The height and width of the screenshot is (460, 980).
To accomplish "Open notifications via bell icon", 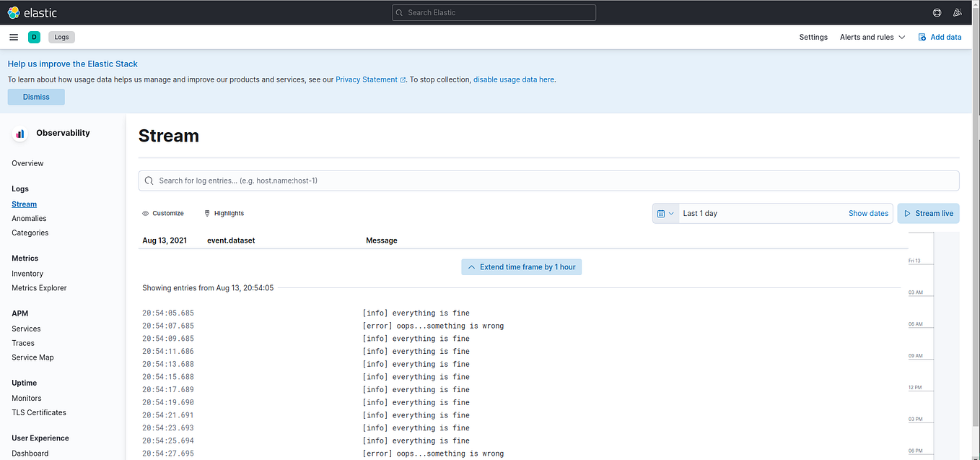I will (958, 12).
